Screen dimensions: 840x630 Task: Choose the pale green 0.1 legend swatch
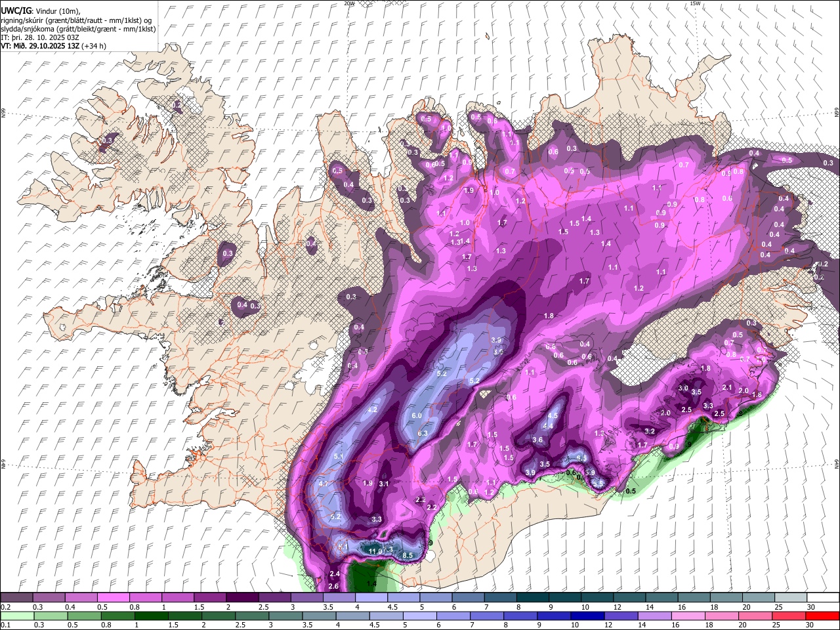coord(16,616)
